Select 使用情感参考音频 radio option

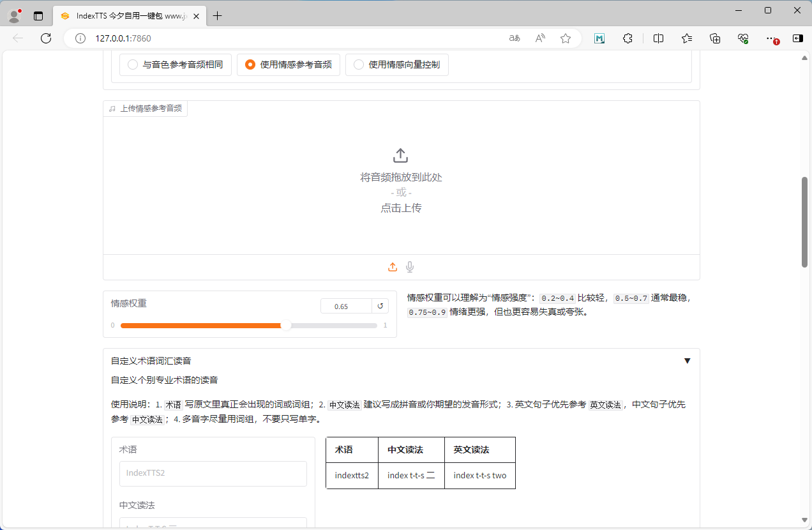coord(250,64)
